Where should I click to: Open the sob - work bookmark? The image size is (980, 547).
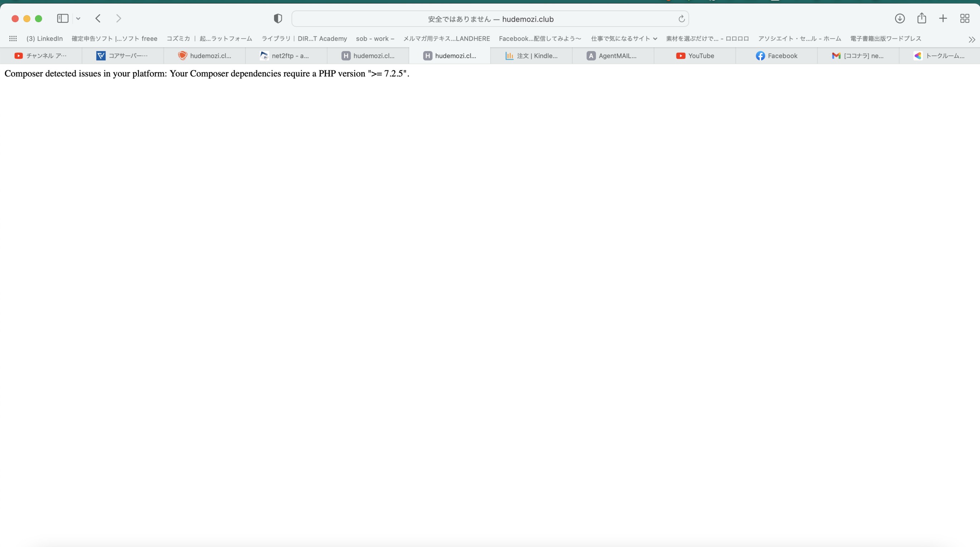[375, 38]
